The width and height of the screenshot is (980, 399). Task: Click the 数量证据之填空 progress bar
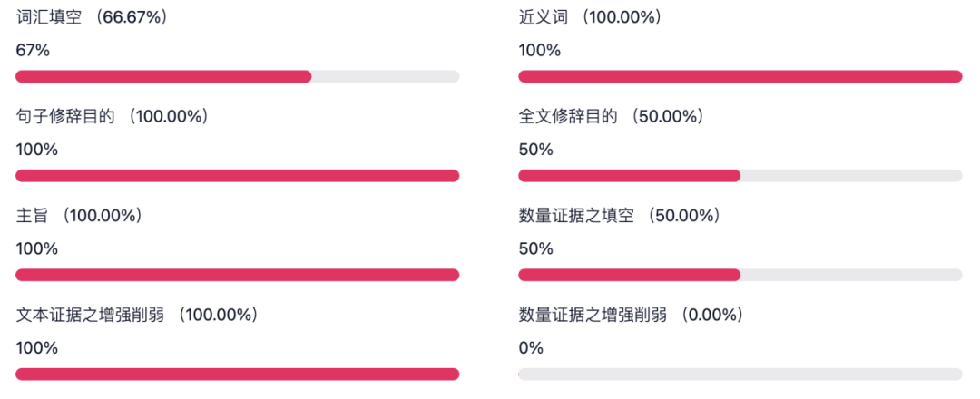(740, 275)
